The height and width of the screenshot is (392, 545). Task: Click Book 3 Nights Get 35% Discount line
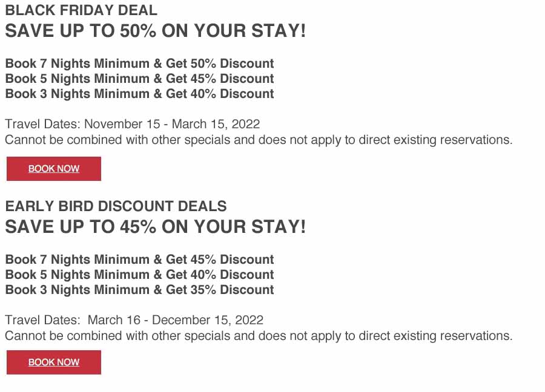(x=139, y=290)
